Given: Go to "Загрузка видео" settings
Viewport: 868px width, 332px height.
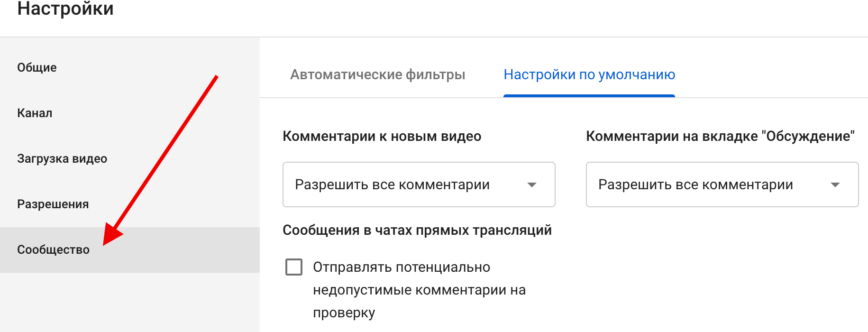Looking at the screenshot, I should [62, 158].
